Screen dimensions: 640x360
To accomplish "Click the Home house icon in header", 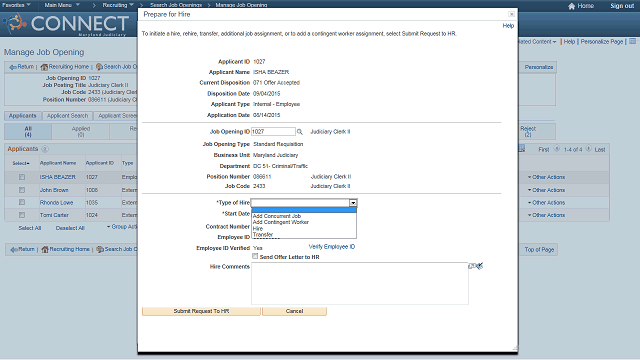I will pyautogui.click(x=571, y=6).
